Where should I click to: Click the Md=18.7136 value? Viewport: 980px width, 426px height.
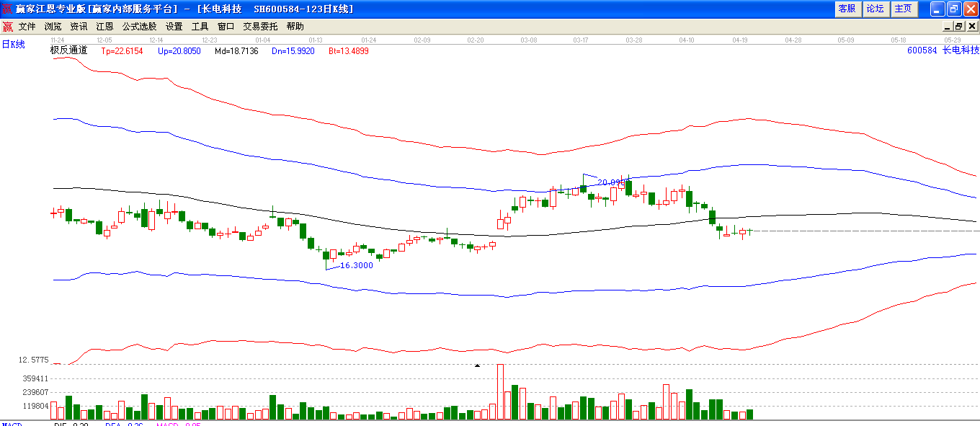[236, 51]
